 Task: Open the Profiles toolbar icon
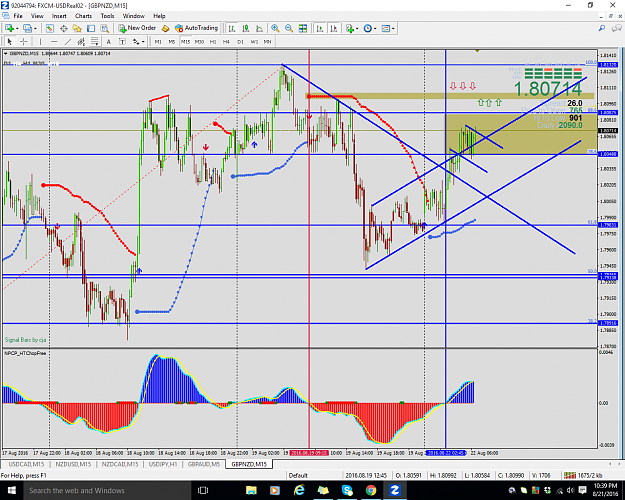[27, 28]
